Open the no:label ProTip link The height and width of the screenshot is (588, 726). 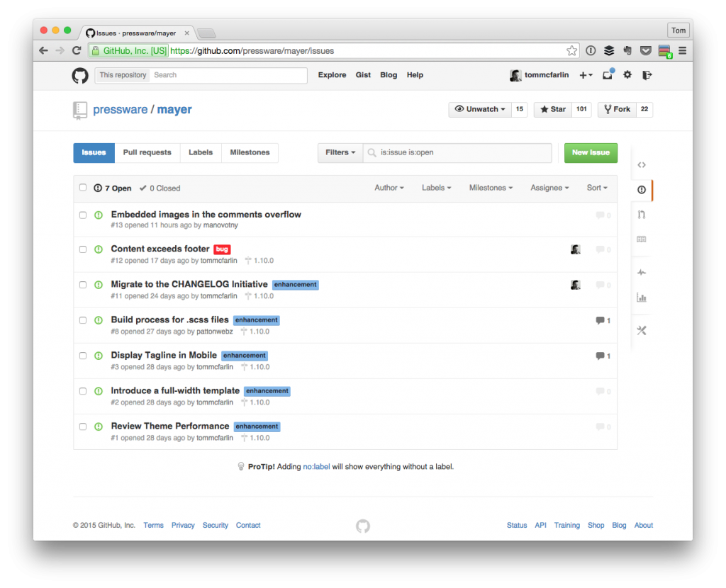[x=316, y=467]
